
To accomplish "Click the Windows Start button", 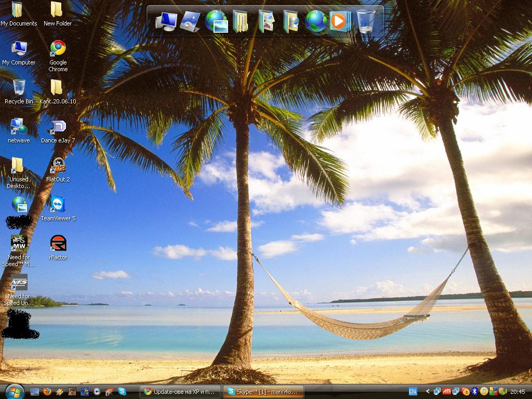I will point(14,391).
